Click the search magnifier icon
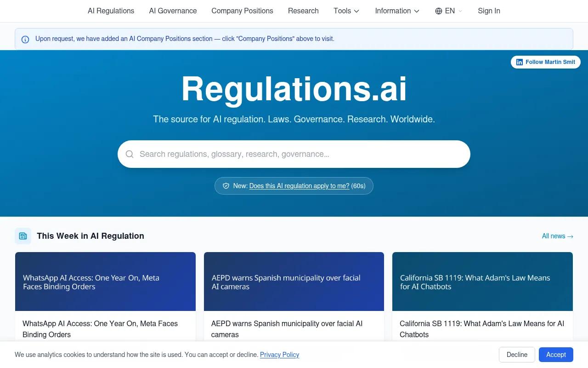The height and width of the screenshot is (368, 588). [x=130, y=154]
